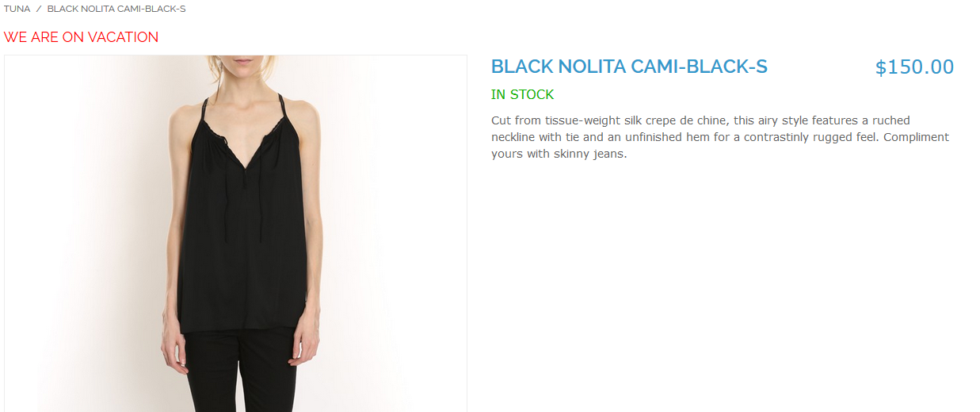Click 'silk crepe de chine' in the description text
The width and height of the screenshot is (980, 412).
coord(668,120)
